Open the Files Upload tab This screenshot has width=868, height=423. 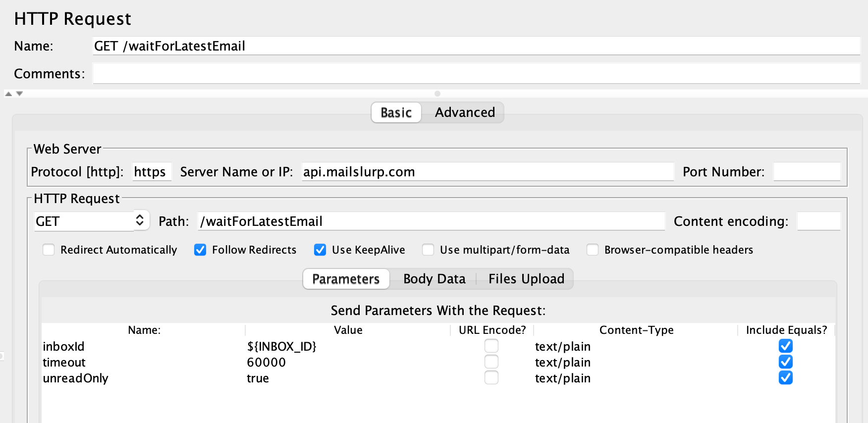coord(526,279)
